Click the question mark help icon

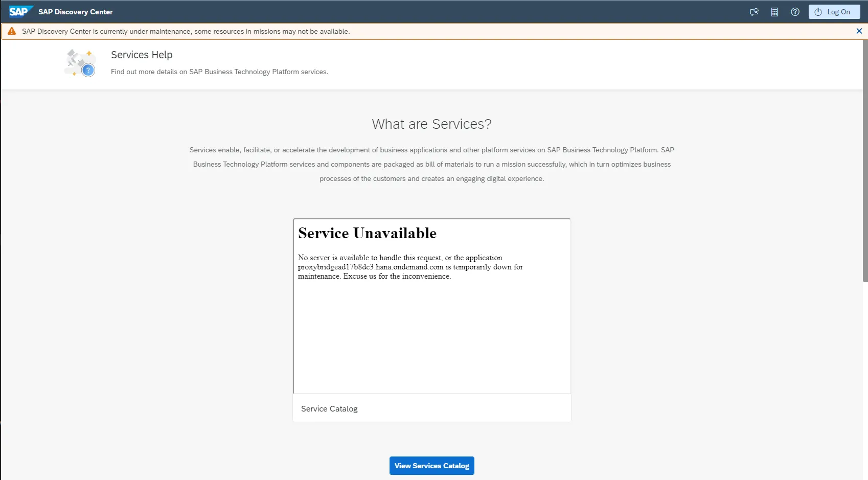795,12
